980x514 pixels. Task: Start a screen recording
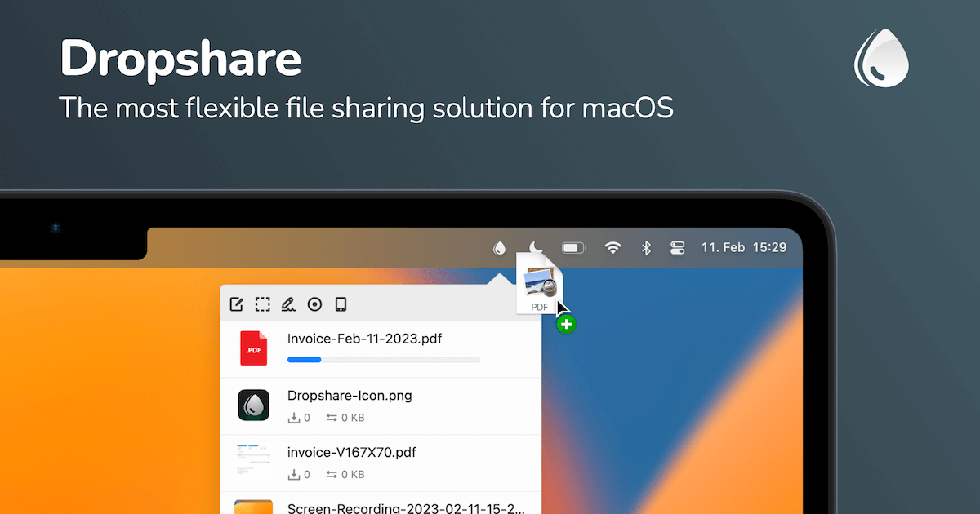[314, 304]
